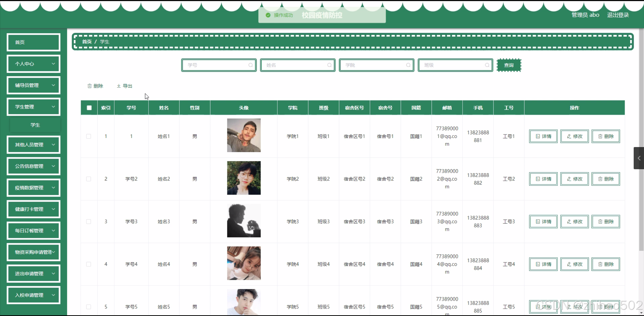The image size is (644, 316).
Task: Click 退出登录 logout link
Action: [618, 15]
